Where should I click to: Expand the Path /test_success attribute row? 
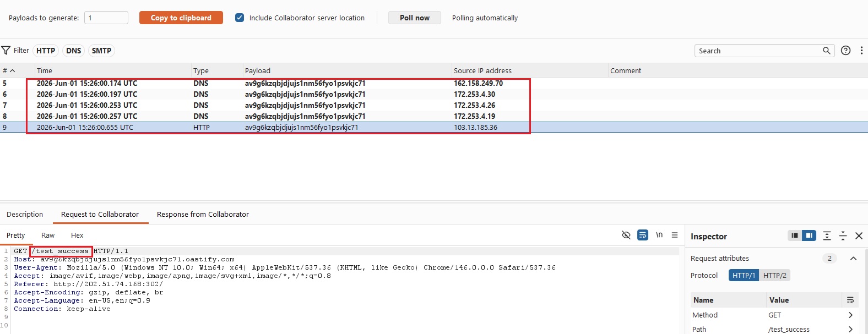(851, 329)
